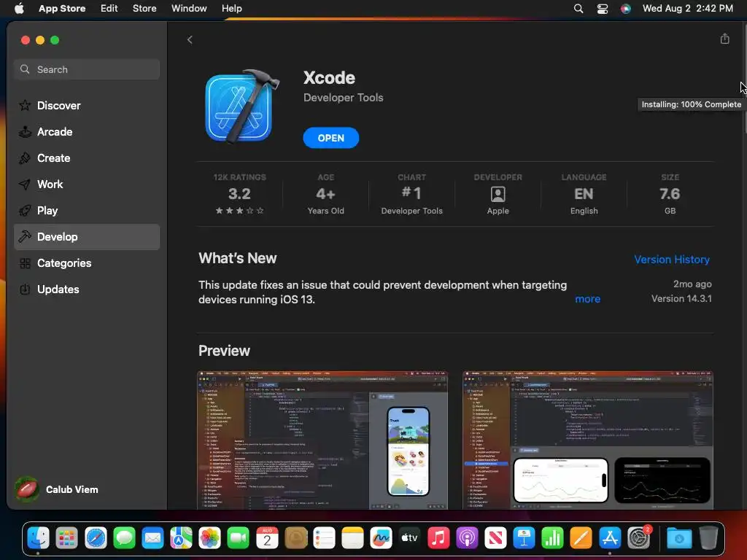Focus the App Store Search field

(87, 69)
